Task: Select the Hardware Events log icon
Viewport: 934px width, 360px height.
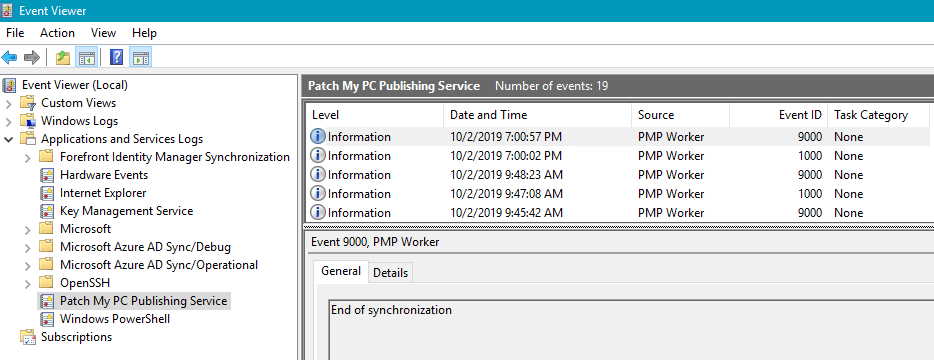Action: pyautogui.click(x=46, y=175)
